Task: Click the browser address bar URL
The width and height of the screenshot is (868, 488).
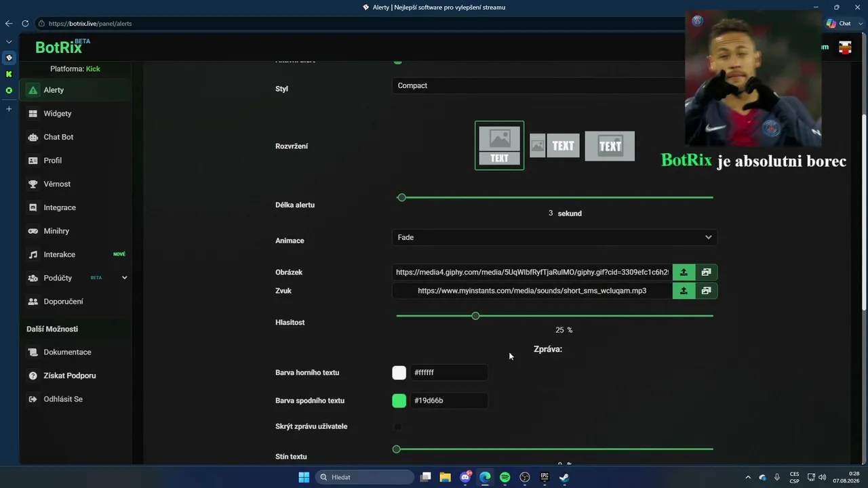Action: click(x=90, y=24)
